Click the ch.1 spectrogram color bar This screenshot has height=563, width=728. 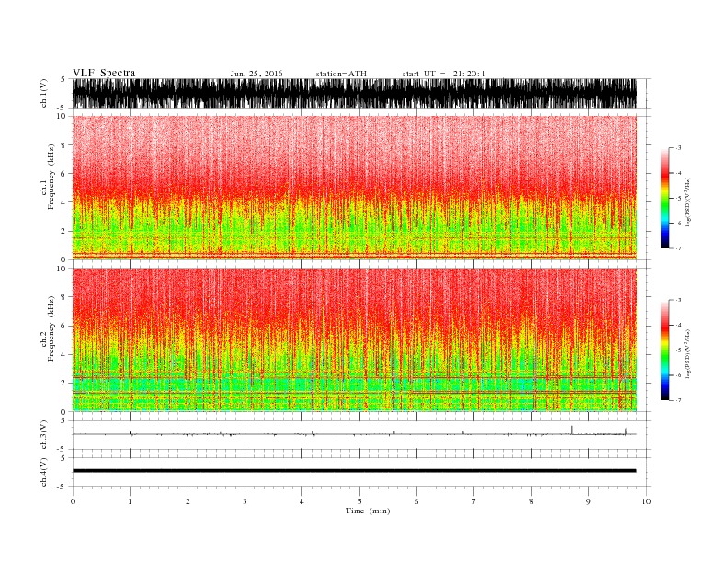(x=665, y=198)
